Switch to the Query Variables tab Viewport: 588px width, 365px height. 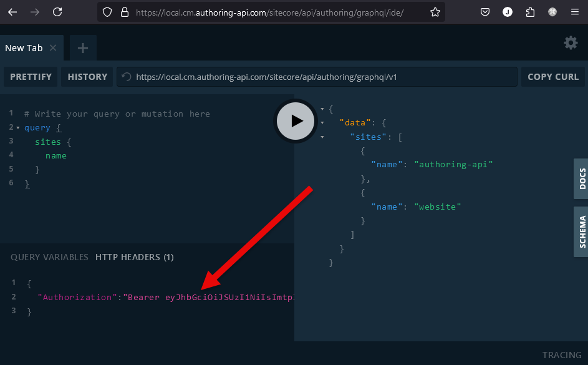[x=49, y=257]
